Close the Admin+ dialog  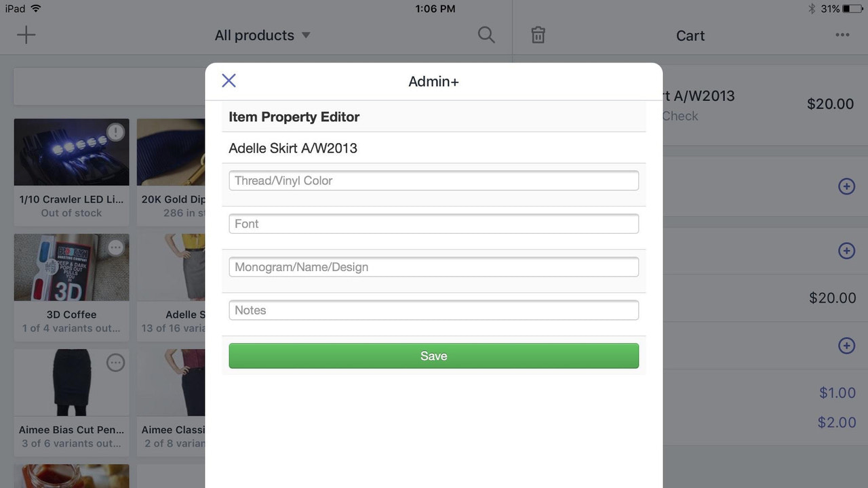coord(229,80)
